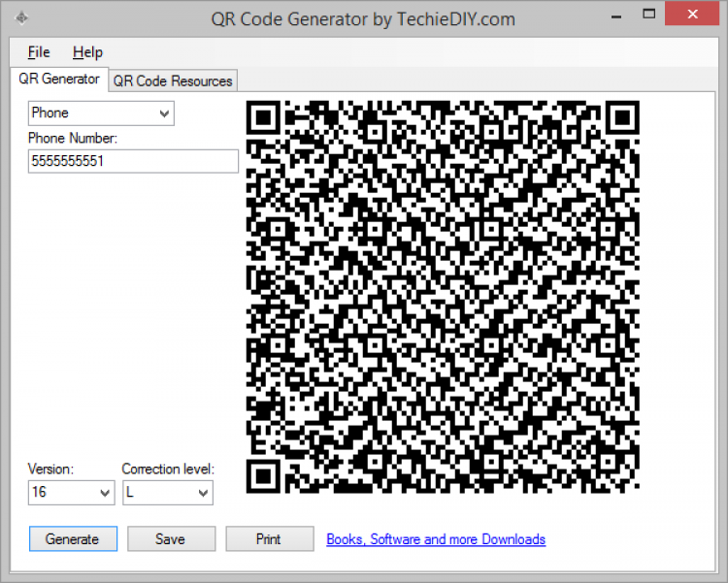Minimize the QR Code Generator window
The image size is (728, 583).
(616, 16)
